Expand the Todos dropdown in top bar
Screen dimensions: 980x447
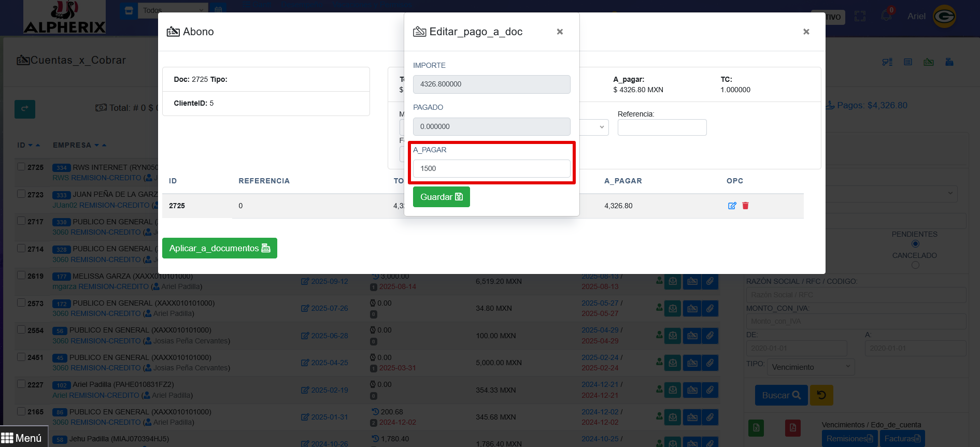(173, 10)
